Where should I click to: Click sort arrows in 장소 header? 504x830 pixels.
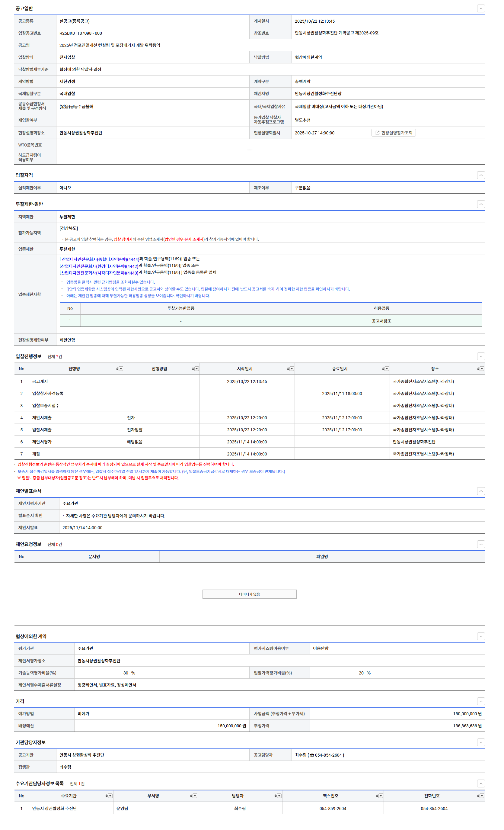click(478, 369)
